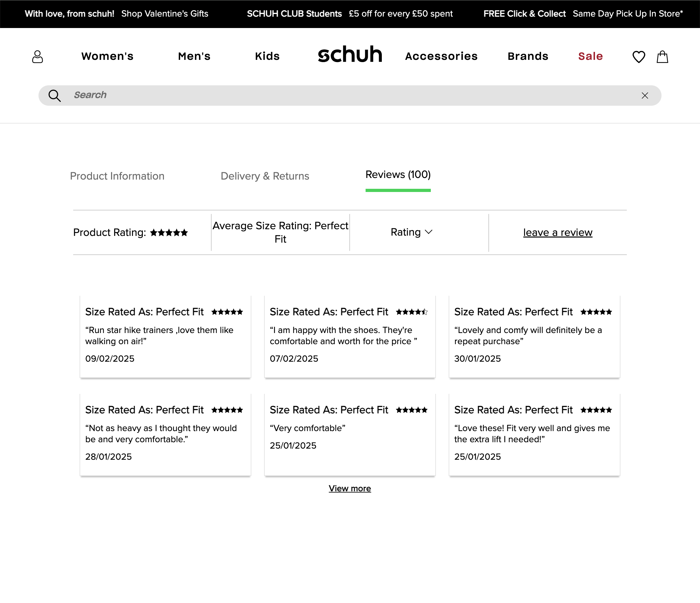Click the leave a review link
This screenshot has width=700, height=603.
click(557, 232)
